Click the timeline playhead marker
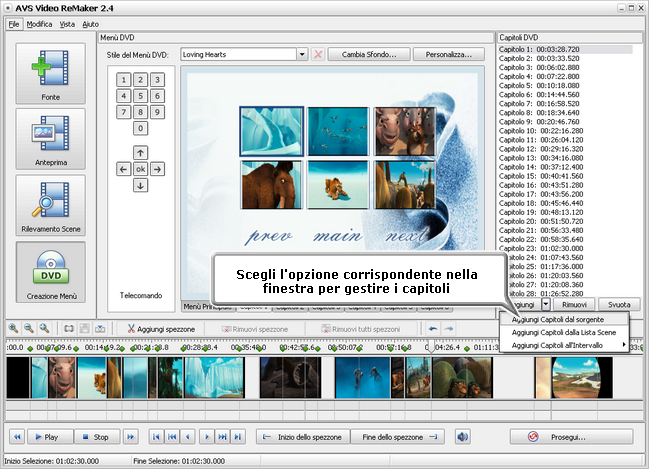This screenshot has width=650, height=470. pos(432,347)
